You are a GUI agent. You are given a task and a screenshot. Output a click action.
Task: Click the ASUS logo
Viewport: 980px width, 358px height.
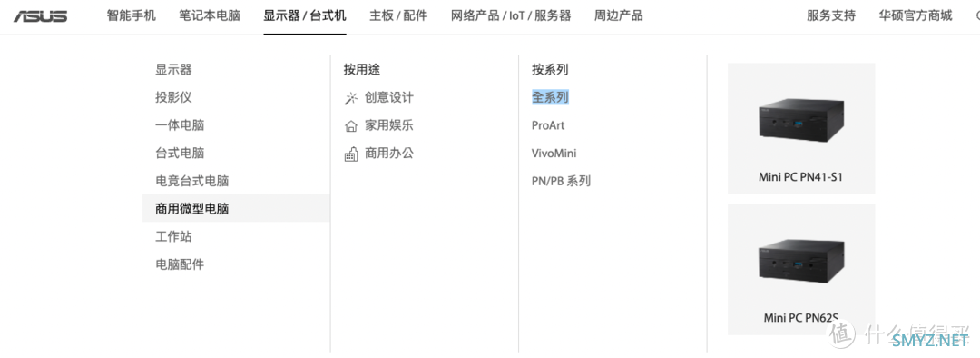[41, 16]
